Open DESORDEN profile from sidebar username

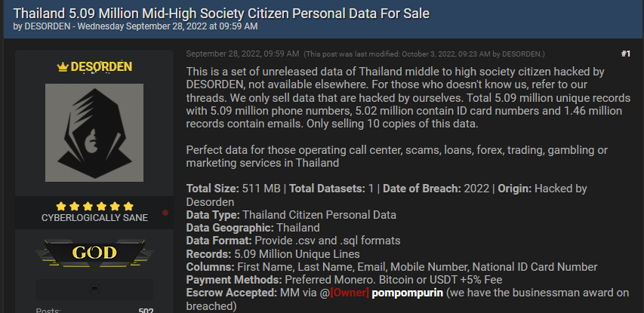[x=101, y=67]
